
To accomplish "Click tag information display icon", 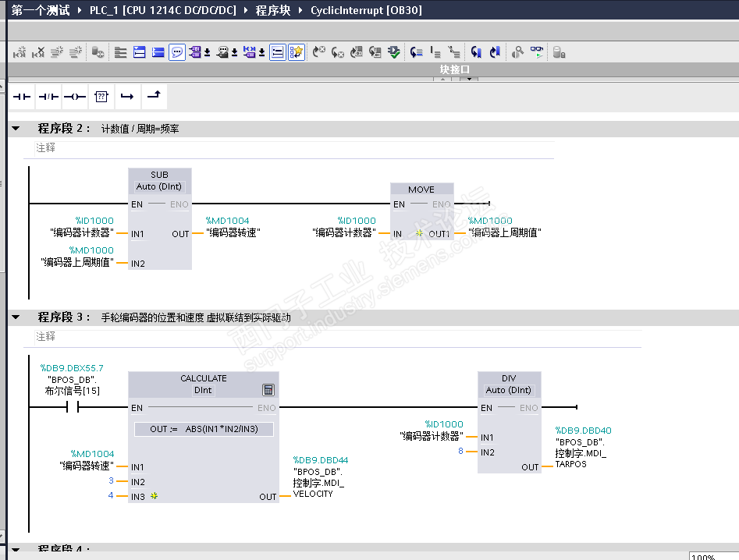I will (222, 52).
